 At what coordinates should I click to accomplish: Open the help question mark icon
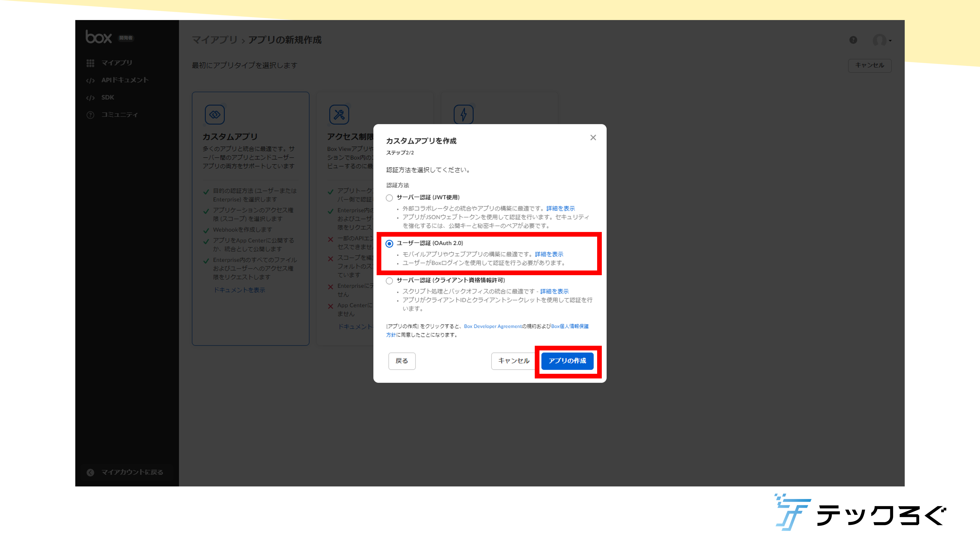point(853,40)
